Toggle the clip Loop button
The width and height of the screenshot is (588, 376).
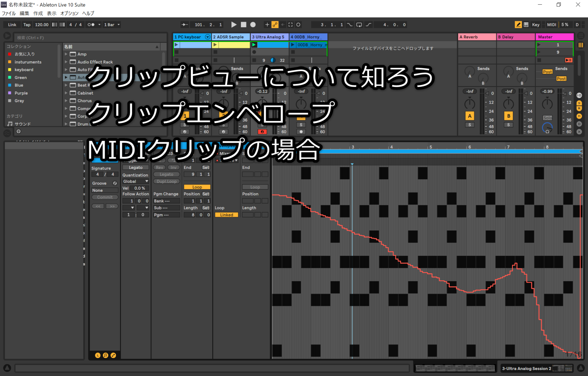[x=197, y=187]
